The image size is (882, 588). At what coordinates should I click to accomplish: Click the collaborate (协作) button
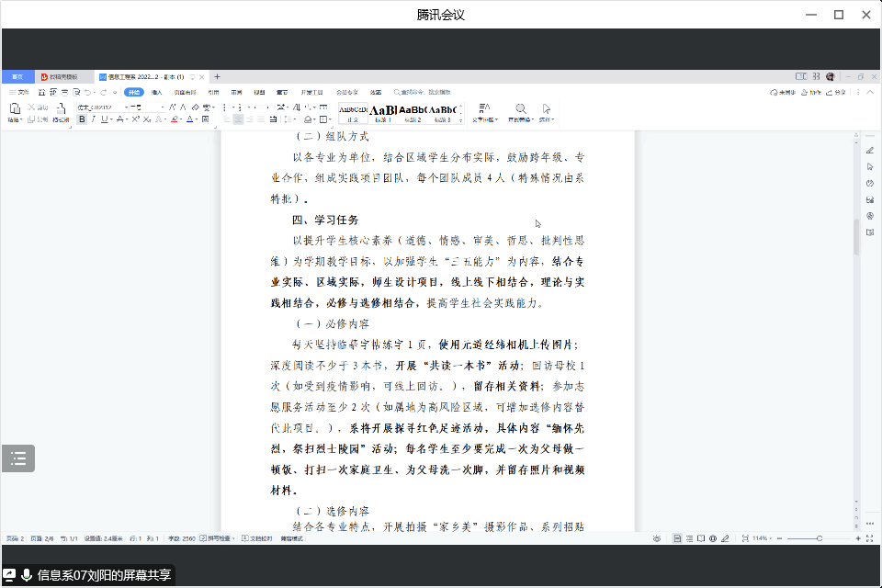click(812, 92)
